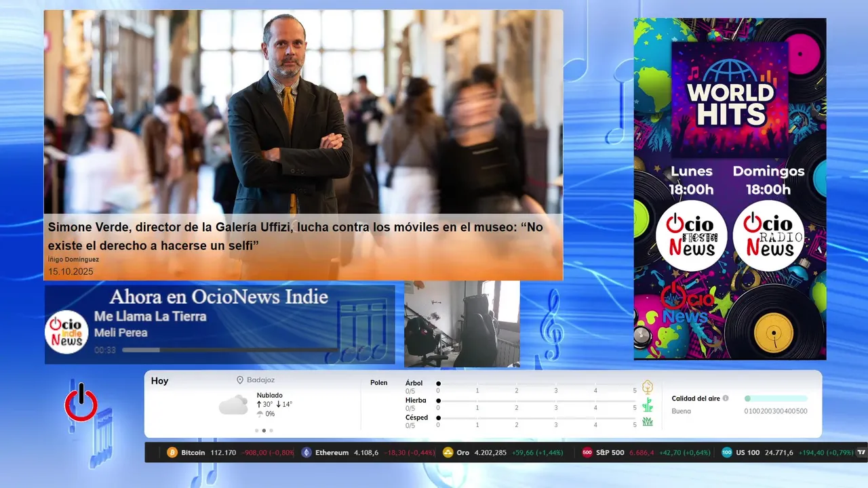Click Lunes 18:00h schedule on poster
The image size is (868, 488).
pyautogui.click(x=692, y=180)
